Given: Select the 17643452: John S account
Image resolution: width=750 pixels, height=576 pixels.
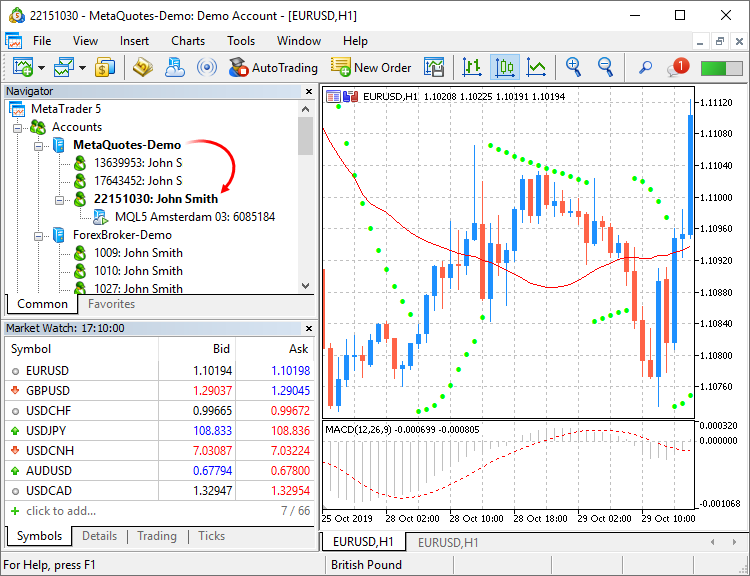Looking at the screenshot, I should point(138,181).
